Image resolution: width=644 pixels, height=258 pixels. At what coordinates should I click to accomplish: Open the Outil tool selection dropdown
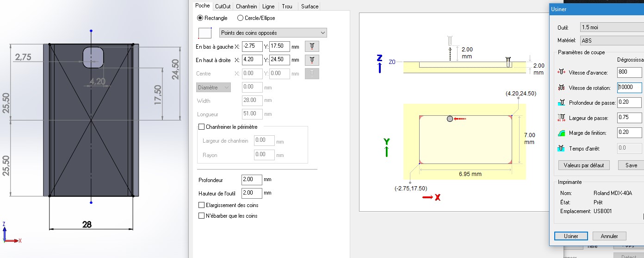pyautogui.click(x=611, y=27)
